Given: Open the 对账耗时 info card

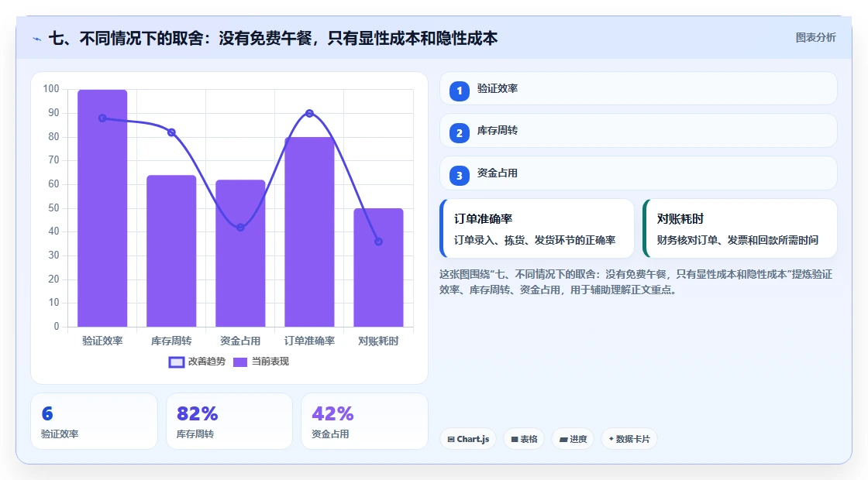Looking at the screenshot, I should [740, 228].
